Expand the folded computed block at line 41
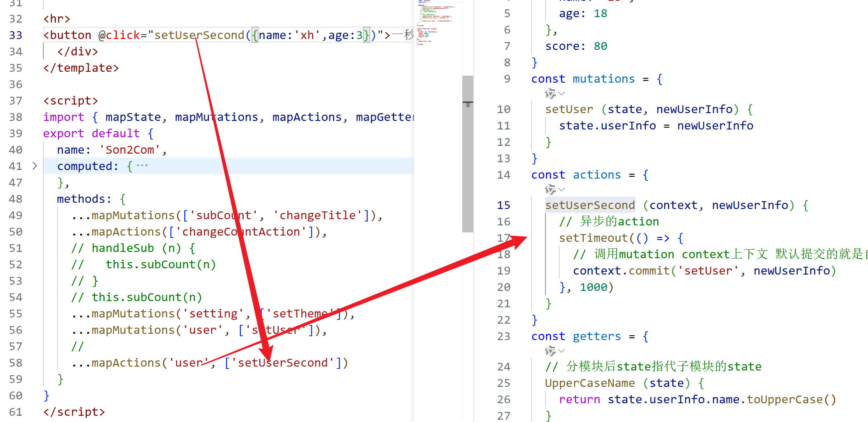Screen dimensions: 868x422 click(x=35, y=166)
